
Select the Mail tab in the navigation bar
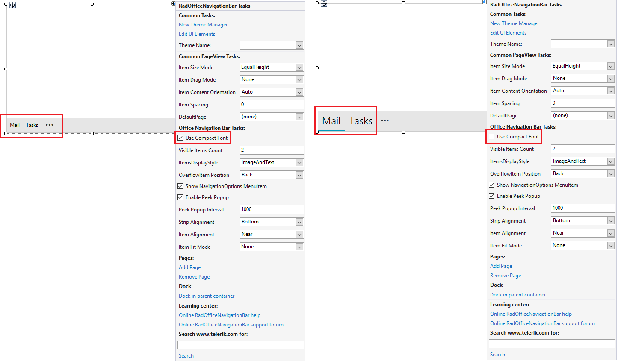[15, 125]
